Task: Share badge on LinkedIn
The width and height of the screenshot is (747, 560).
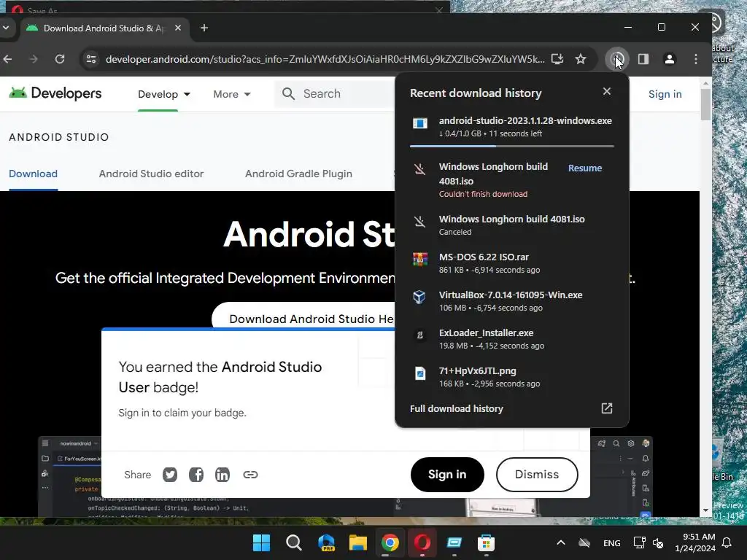Action: tap(222, 475)
